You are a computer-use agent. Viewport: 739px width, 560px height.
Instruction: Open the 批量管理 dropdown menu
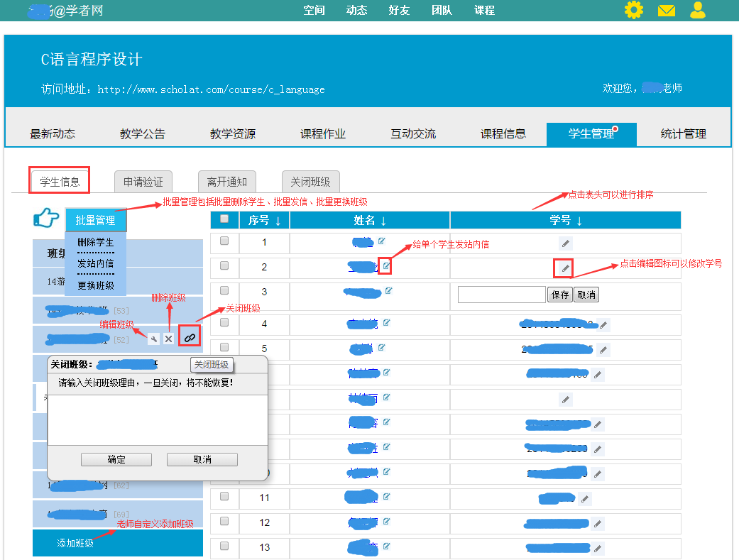click(x=95, y=220)
